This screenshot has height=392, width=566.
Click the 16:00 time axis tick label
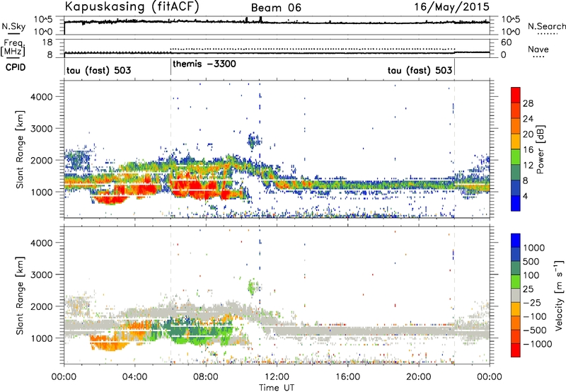[347, 377]
